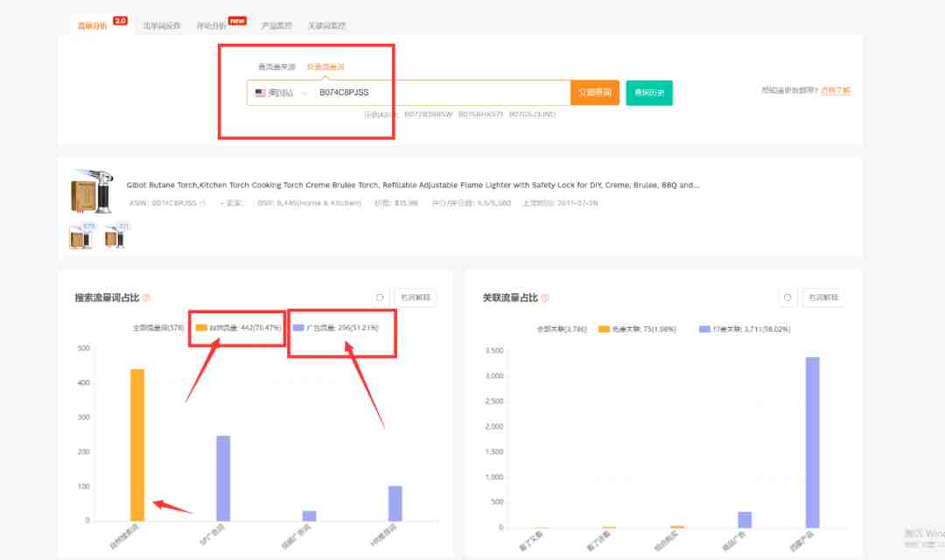Click the small purple bar in the related traffic chart
Viewport: 945px width, 560px height.
pyautogui.click(x=745, y=520)
